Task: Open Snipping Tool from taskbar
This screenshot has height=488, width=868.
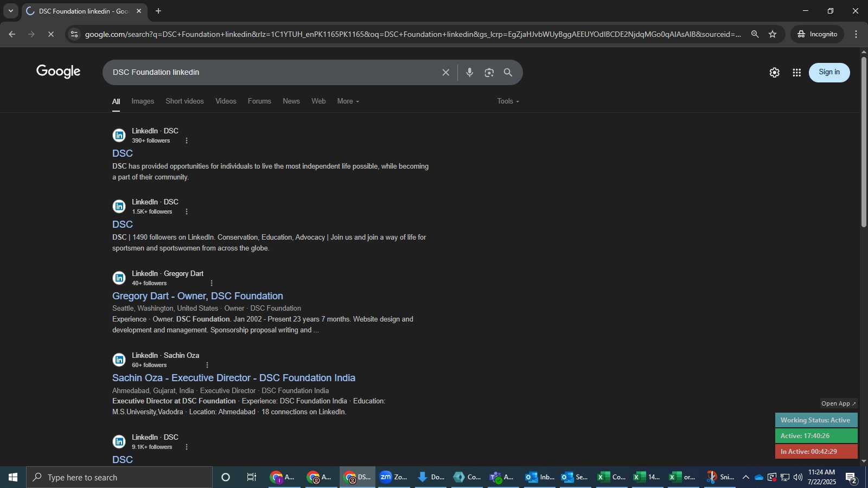Action: tap(720, 477)
